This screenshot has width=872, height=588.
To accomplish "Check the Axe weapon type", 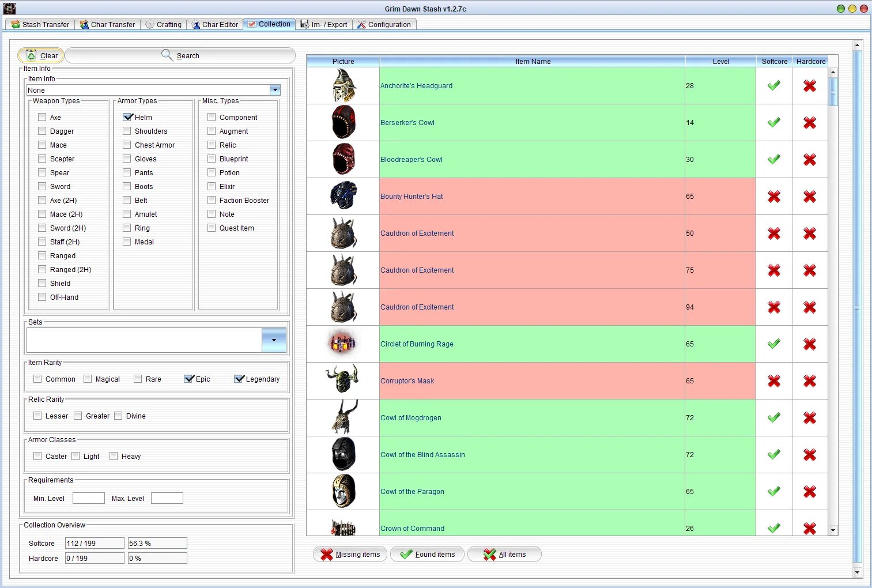I will (x=42, y=117).
